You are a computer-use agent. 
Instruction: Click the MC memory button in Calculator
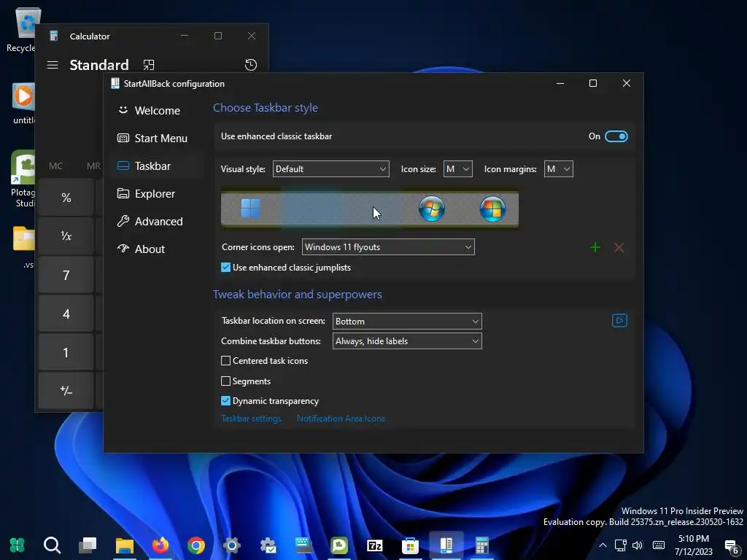pos(55,166)
